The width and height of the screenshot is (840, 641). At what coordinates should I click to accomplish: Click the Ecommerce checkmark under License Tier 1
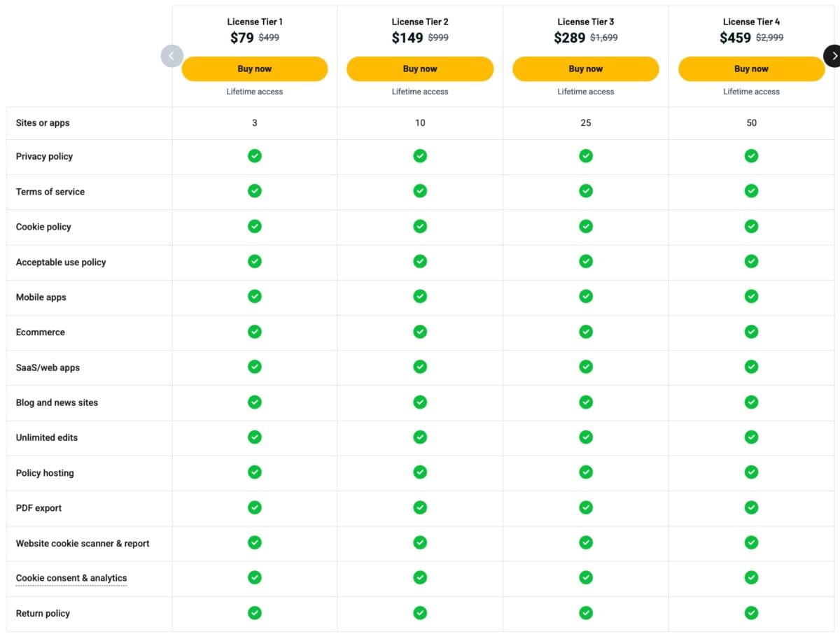255,332
